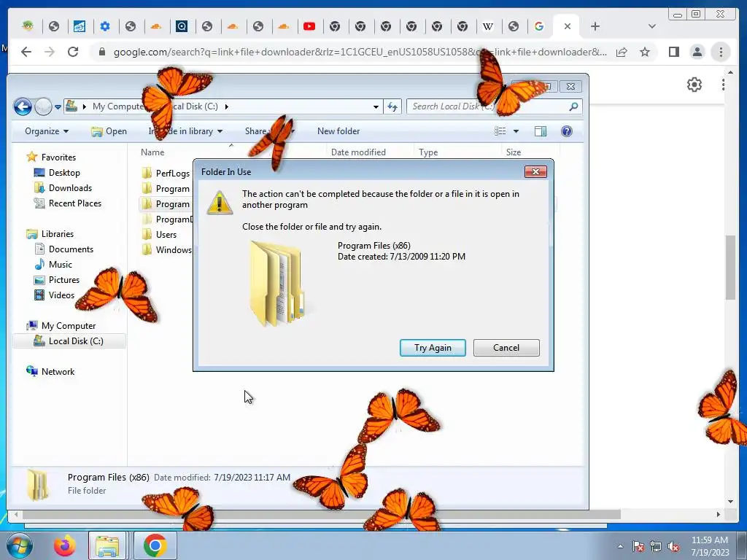Open Chrome three-dot menu
The height and width of the screenshot is (560, 747).
point(721,52)
